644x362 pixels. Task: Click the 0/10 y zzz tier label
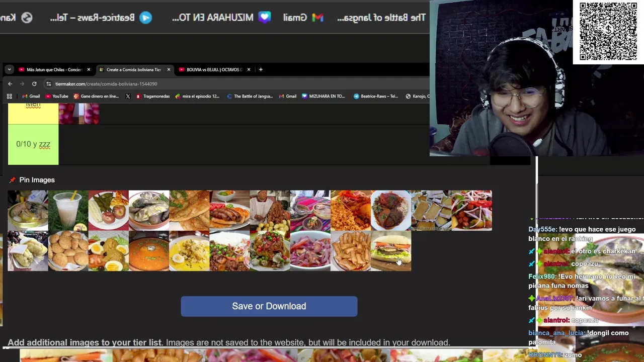point(33,144)
